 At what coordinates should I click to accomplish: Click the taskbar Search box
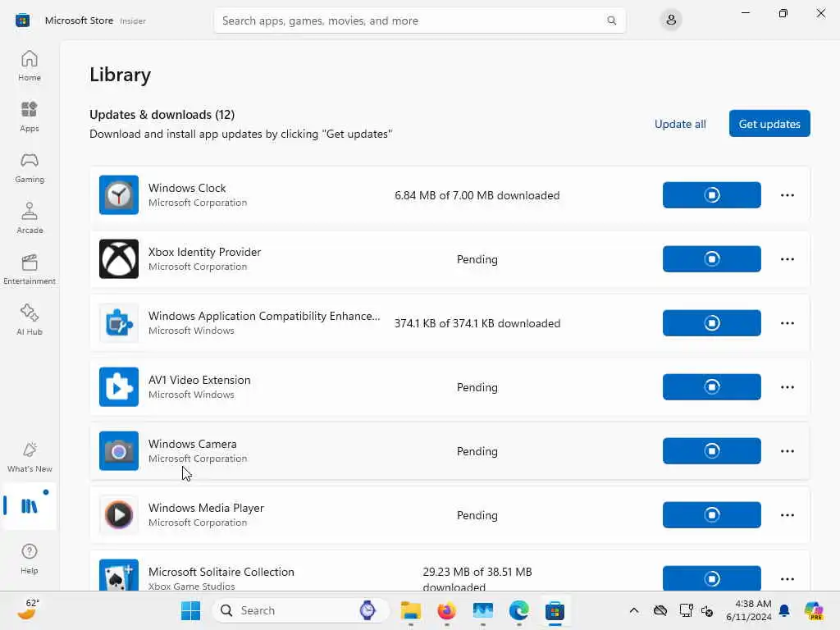pyautogui.click(x=300, y=610)
